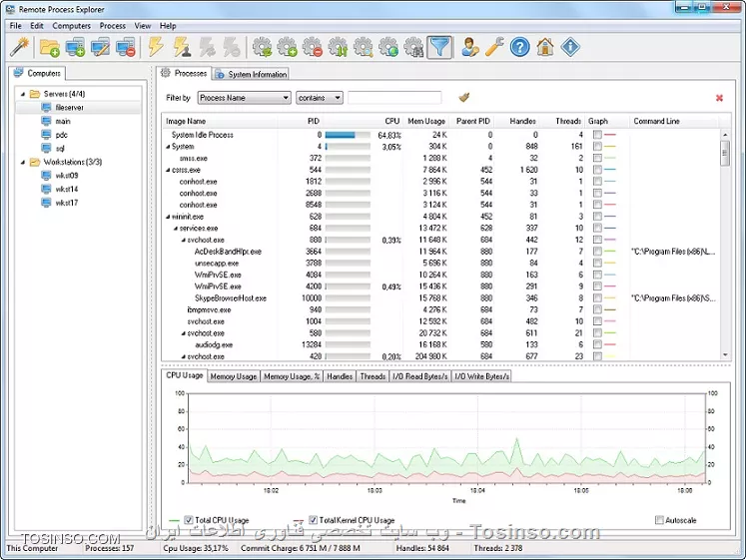The height and width of the screenshot is (560, 746).
Task: Sort by Mem Usage column header
Action: (x=426, y=121)
